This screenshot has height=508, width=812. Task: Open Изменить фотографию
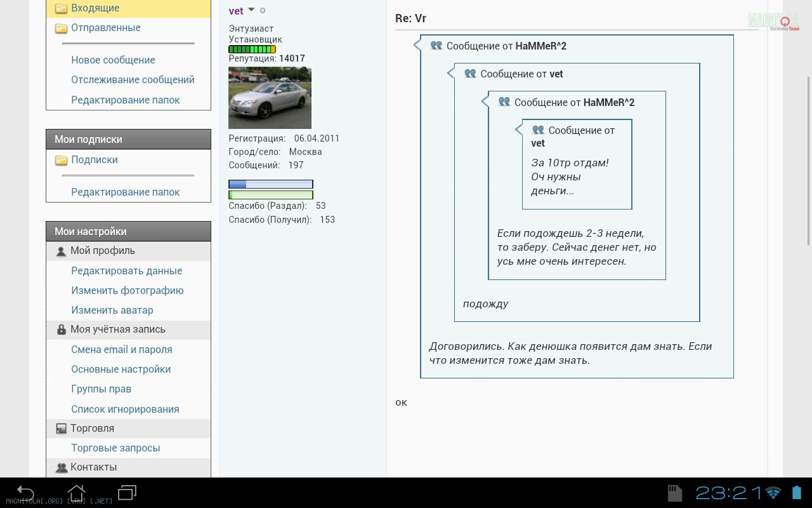point(128,290)
